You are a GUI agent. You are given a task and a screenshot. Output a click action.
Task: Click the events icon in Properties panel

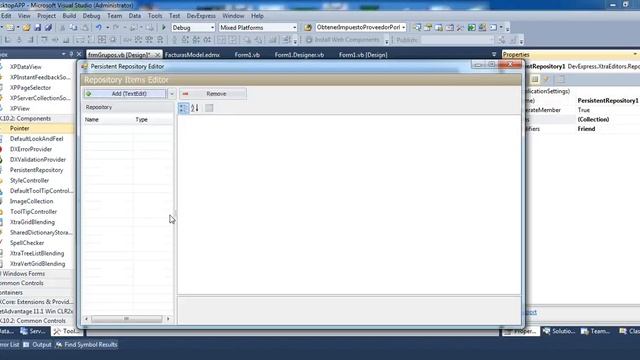point(547,80)
